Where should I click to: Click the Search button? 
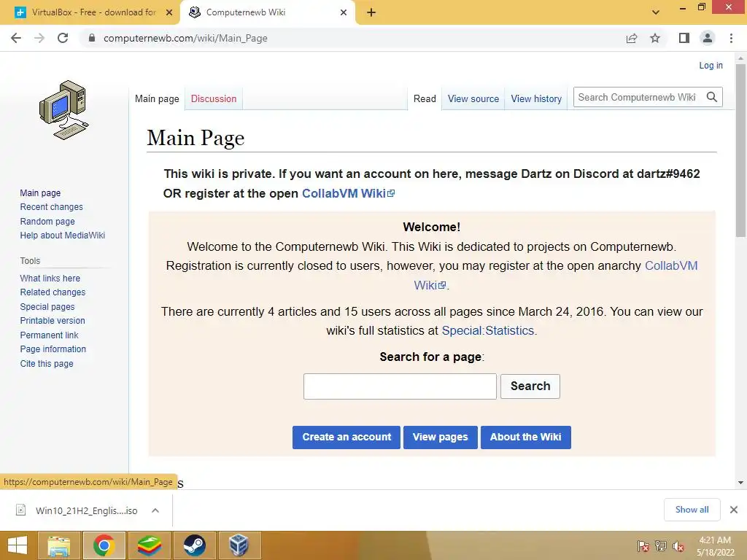click(x=530, y=386)
